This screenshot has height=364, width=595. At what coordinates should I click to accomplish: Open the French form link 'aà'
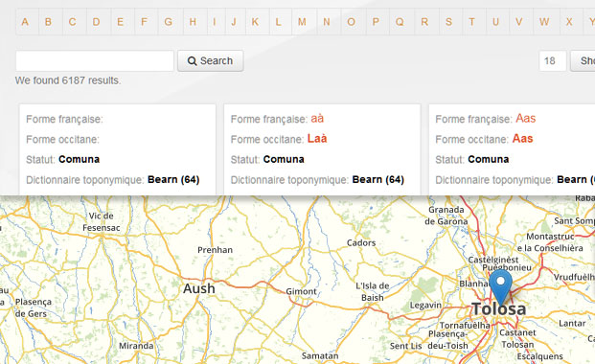pos(317,119)
